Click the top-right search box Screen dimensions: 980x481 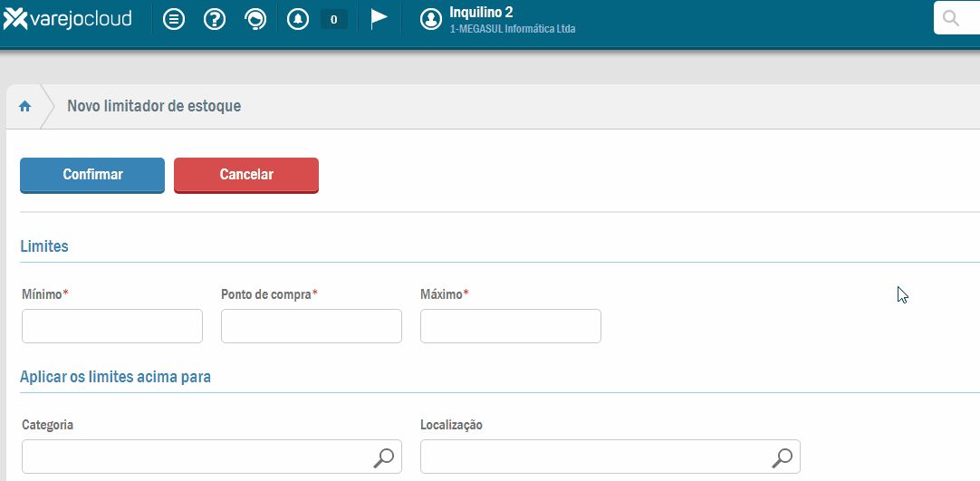pyautogui.click(x=960, y=18)
